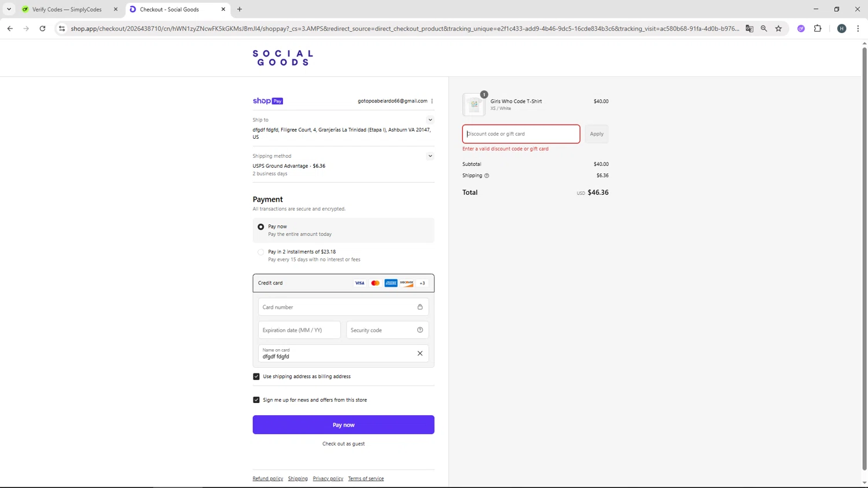Click the Expiration date field
The width and height of the screenshot is (868, 488).
[x=299, y=330]
